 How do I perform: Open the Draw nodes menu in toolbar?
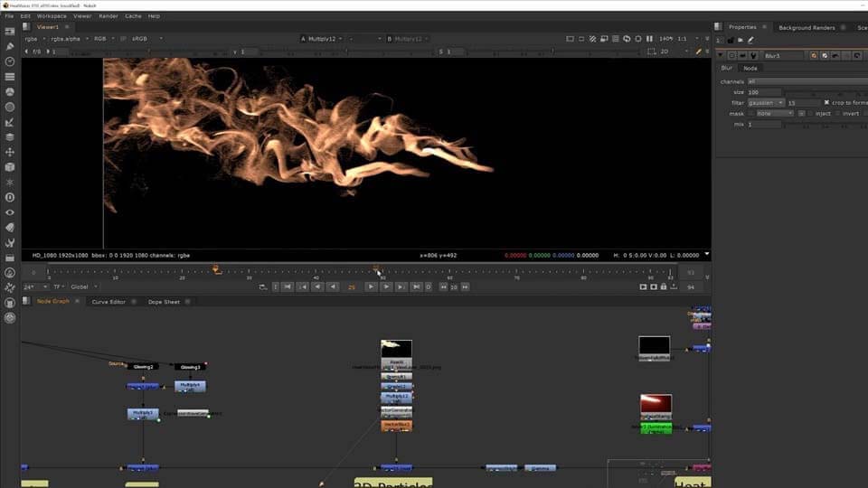click(10, 46)
